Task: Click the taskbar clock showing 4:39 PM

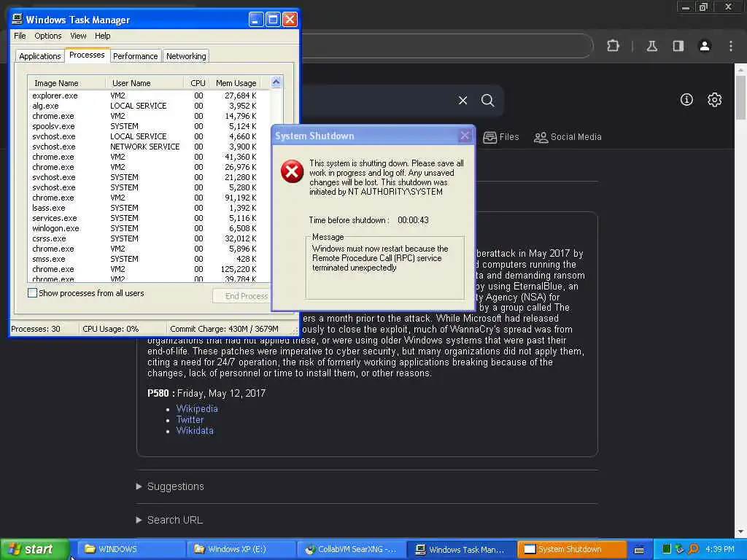Action: point(720,549)
